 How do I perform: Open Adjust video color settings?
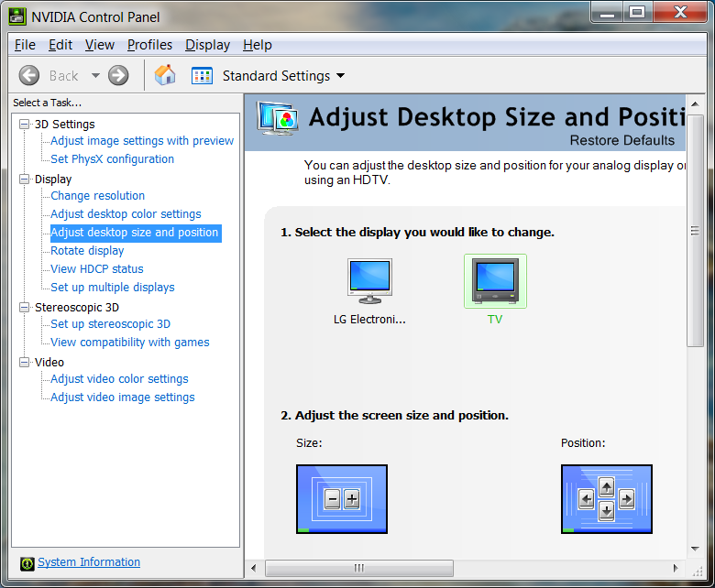[x=119, y=379]
